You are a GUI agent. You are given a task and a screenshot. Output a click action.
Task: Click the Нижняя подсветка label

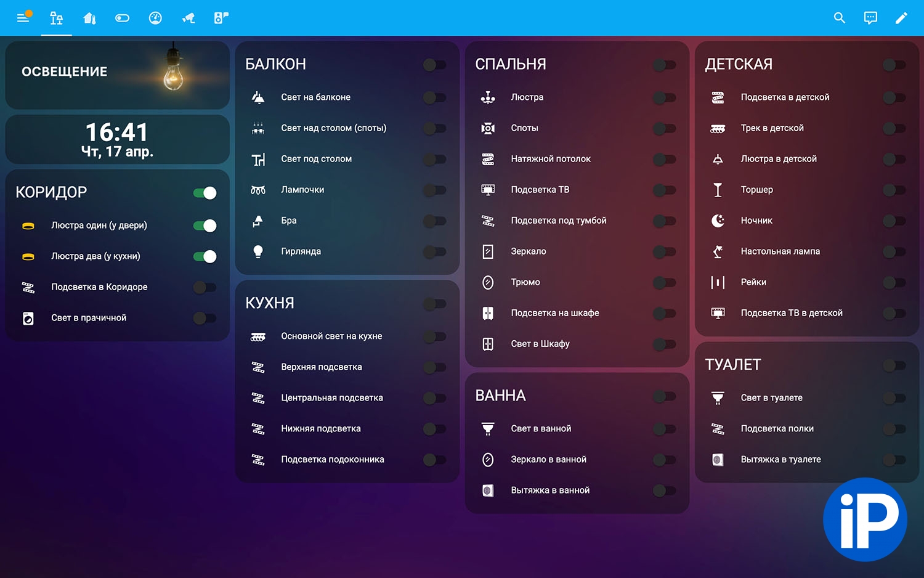[321, 429]
